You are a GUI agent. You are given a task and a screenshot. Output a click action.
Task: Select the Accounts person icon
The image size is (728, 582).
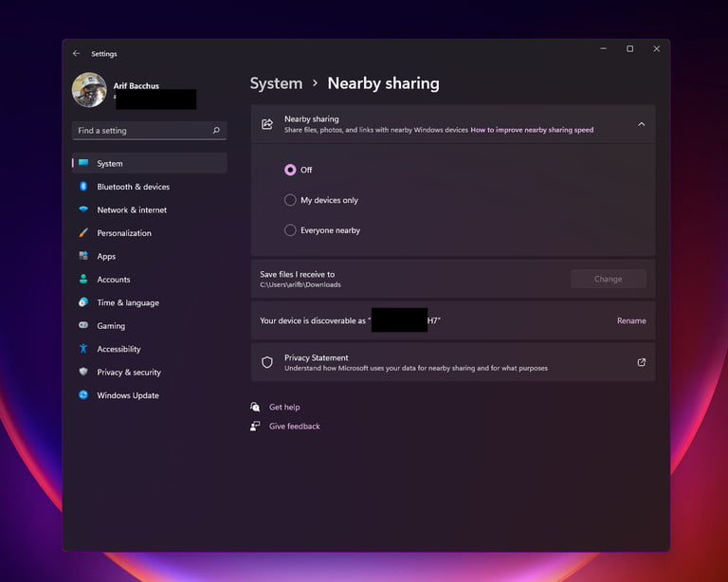click(83, 280)
